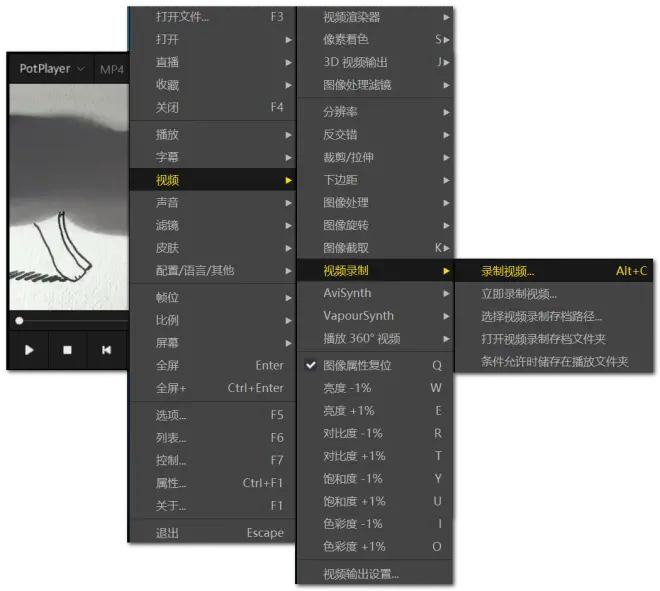
Task: Click the video preview area
Action: [x=69, y=197]
